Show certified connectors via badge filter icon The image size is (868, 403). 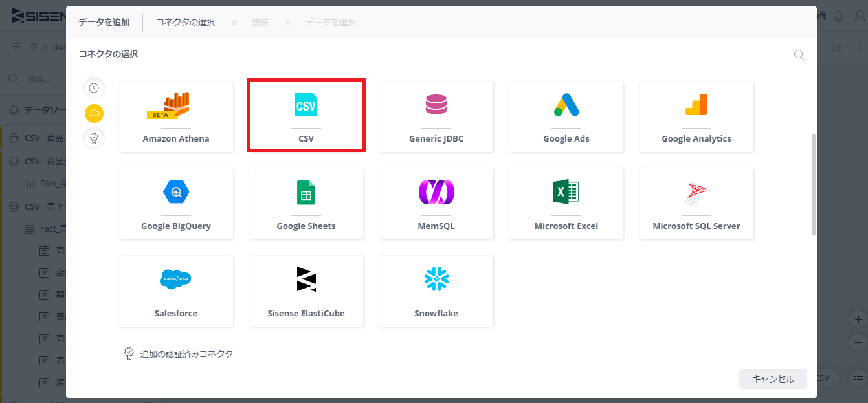(x=95, y=138)
